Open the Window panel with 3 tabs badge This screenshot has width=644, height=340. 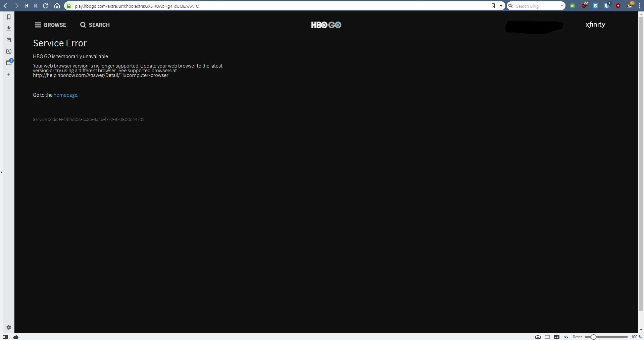tap(9, 62)
